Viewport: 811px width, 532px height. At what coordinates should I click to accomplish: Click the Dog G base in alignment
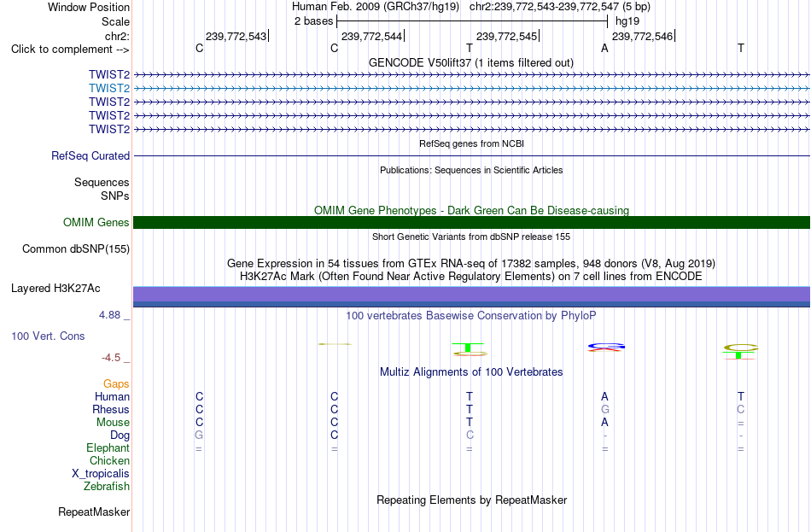199,436
